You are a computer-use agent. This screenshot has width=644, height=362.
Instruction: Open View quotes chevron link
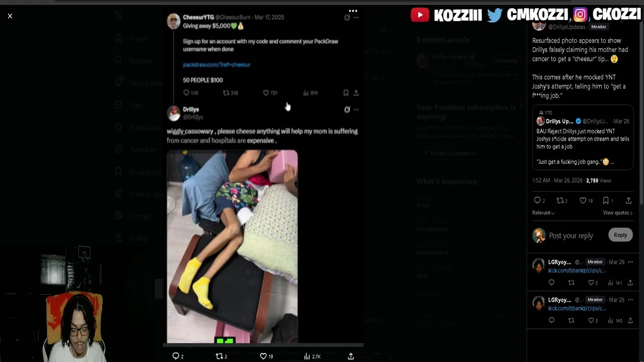(617, 213)
